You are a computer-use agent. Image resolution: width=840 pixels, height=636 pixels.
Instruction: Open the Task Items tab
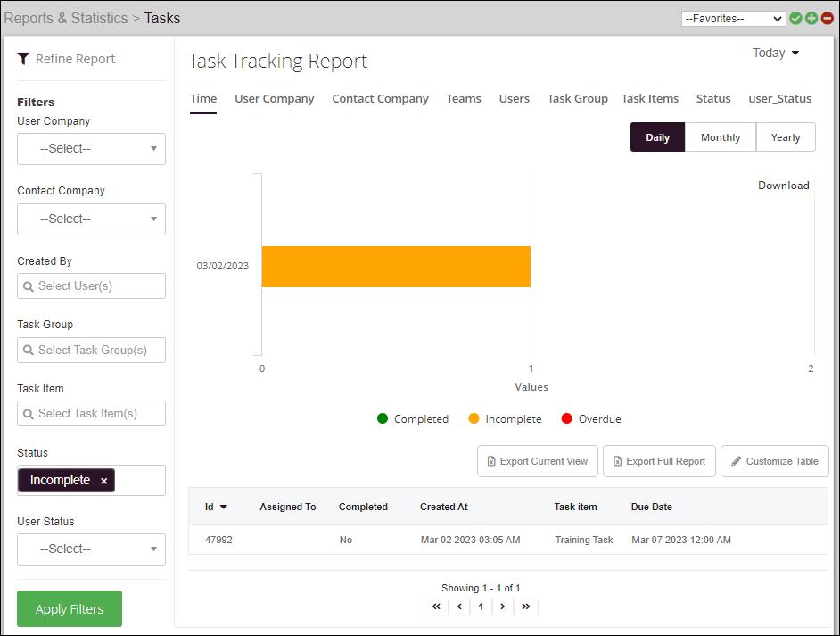[650, 99]
